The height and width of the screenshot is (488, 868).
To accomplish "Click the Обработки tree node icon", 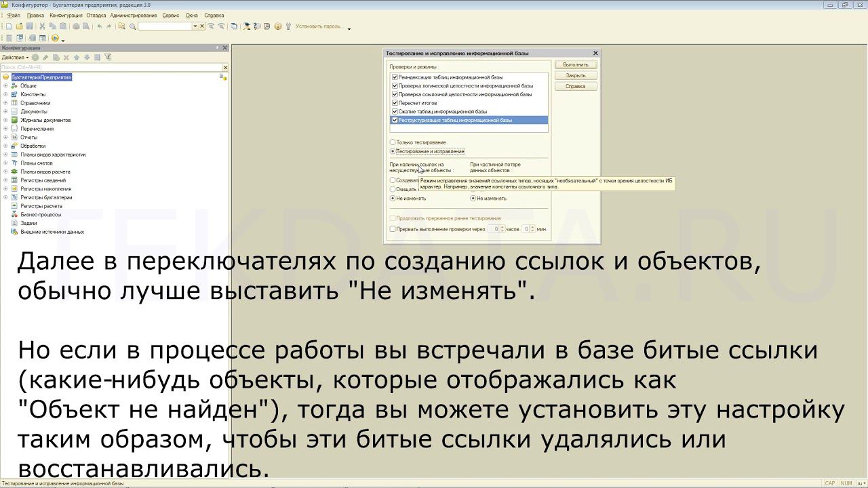I will click(x=14, y=146).
